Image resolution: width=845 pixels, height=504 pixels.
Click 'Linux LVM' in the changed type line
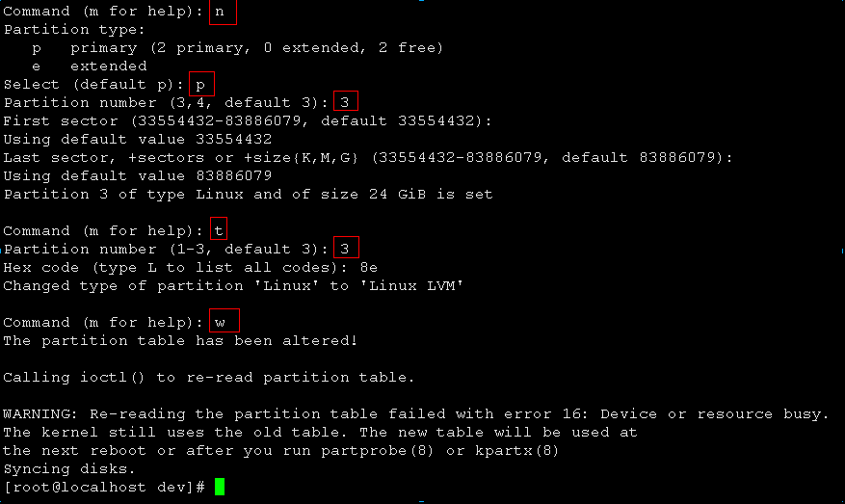pos(411,285)
